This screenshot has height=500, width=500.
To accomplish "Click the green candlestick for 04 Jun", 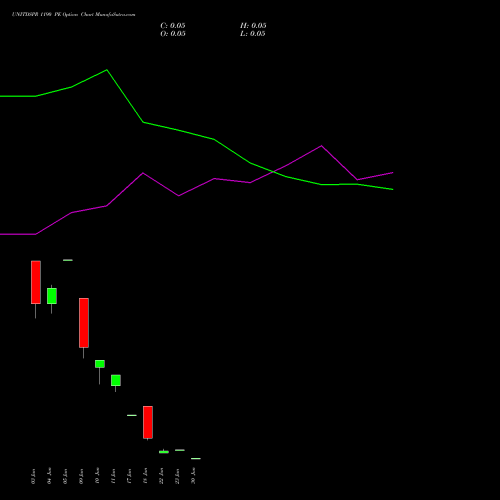I will point(52,296).
